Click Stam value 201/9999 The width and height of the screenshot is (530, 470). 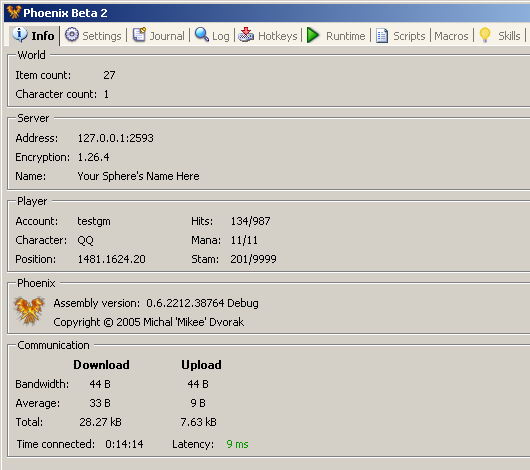click(x=254, y=259)
